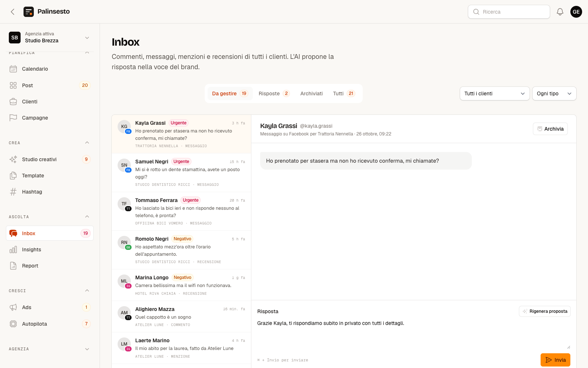Open Alighiero Mazza's comment
Image resolution: width=588 pixels, height=368 pixels.
182,317
